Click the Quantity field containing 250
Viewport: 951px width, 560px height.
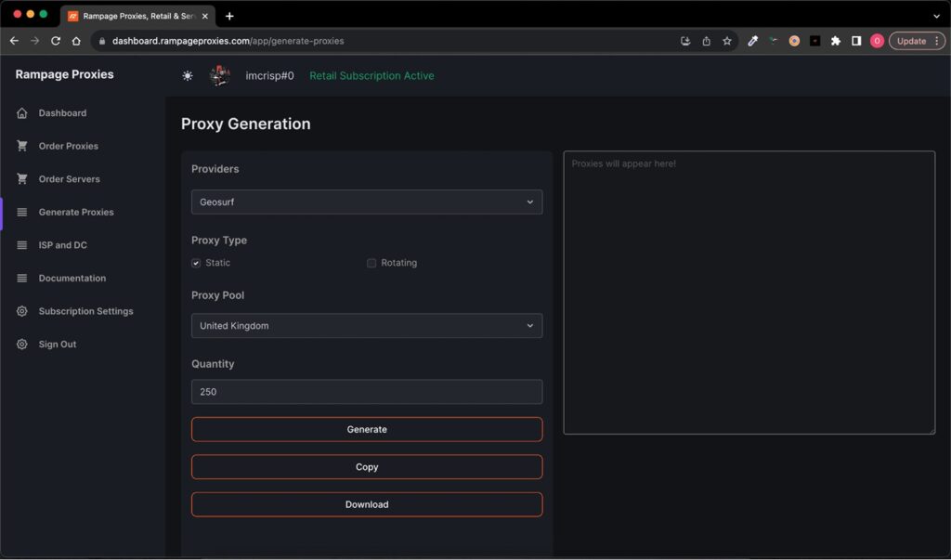(x=367, y=392)
